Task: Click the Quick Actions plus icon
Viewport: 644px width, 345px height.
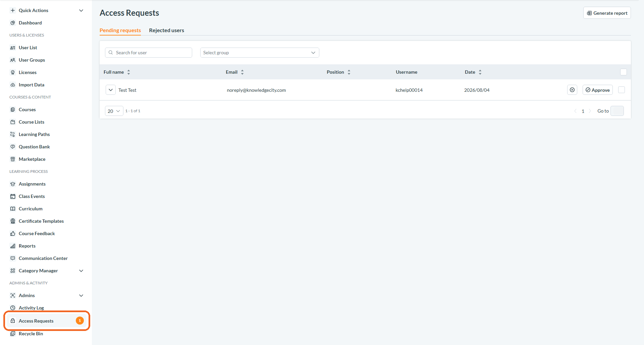Action: (13, 10)
